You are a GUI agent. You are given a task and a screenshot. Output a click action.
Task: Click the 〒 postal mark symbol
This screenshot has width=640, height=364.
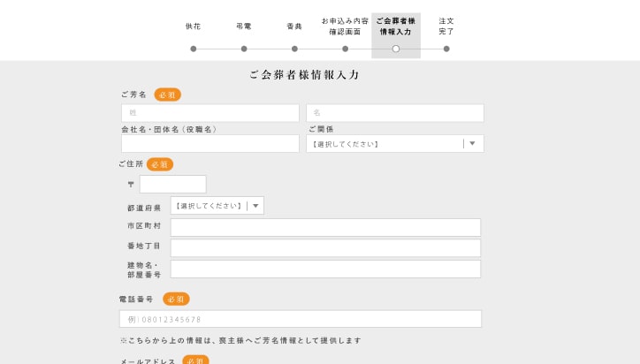point(131,185)
